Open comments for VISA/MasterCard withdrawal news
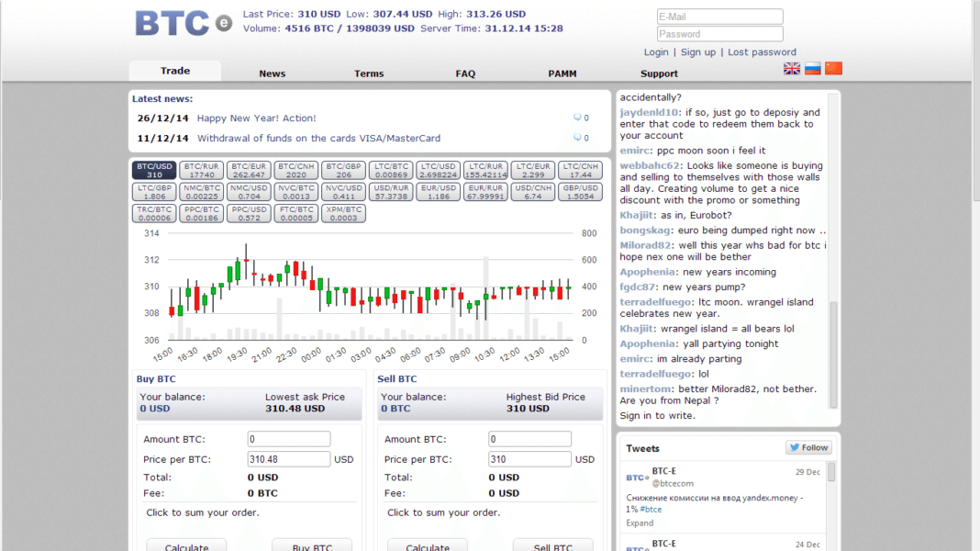Viewport: 980px width, 551px height. (x=581, y=138)
